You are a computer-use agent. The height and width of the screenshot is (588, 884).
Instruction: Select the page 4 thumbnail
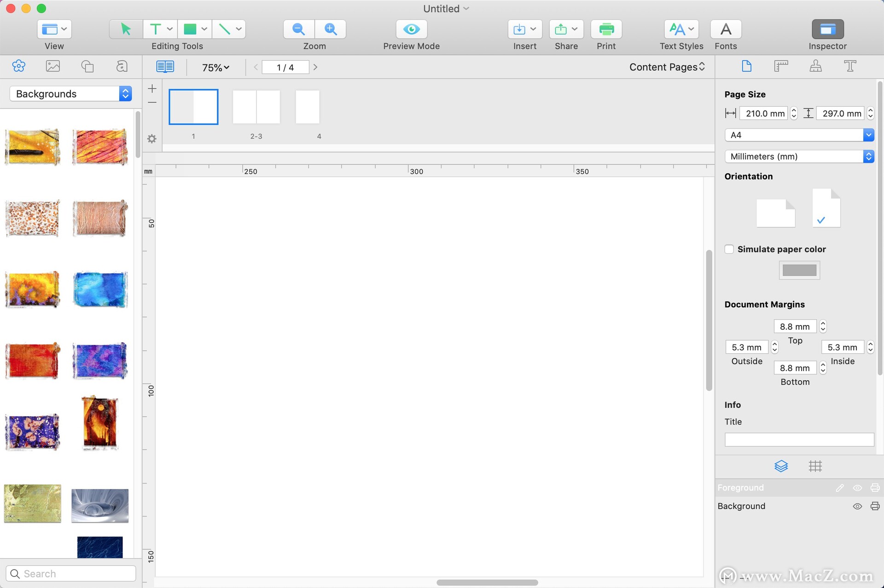(308, 107)
